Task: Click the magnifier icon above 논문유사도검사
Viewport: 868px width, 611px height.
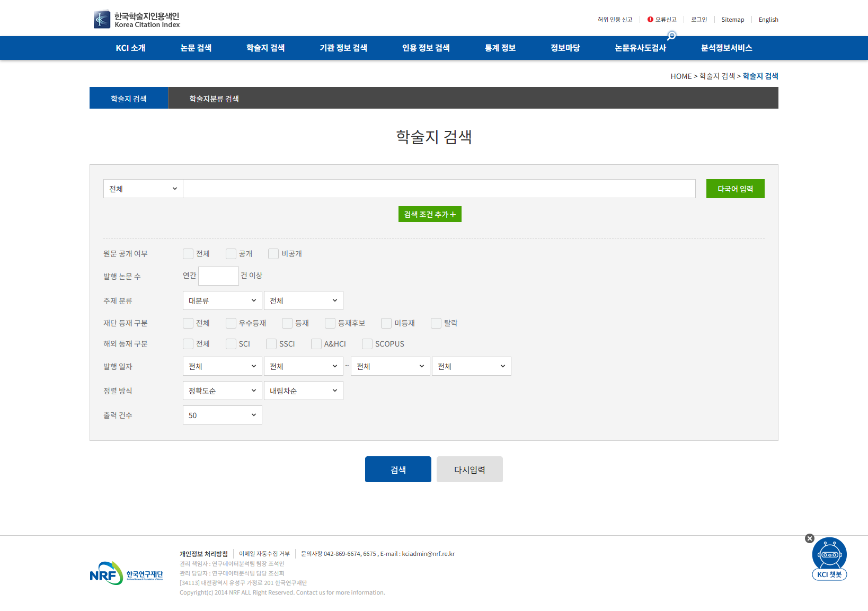Action: click(671, 36)
